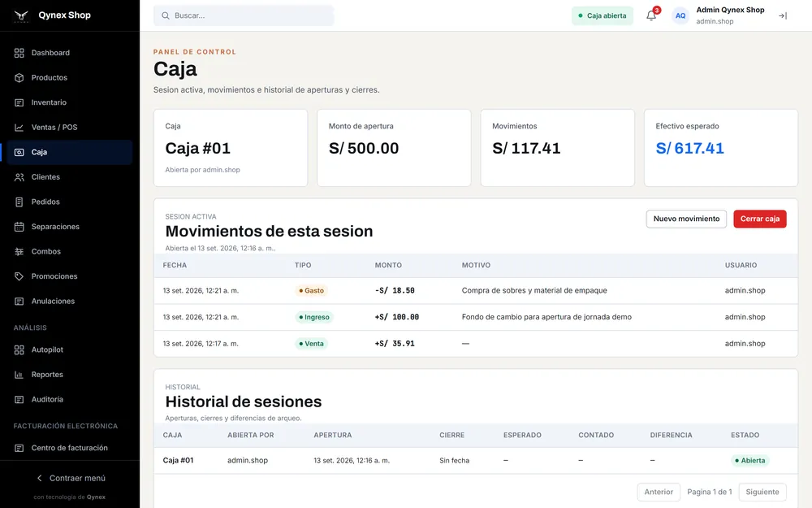Open Centro de facturación
This screenshot has height=508, width=812.
(x=70, y=449)
